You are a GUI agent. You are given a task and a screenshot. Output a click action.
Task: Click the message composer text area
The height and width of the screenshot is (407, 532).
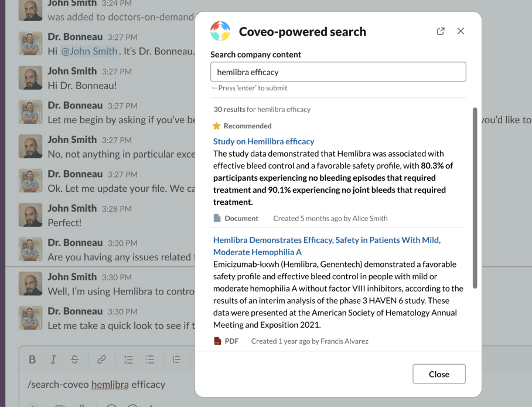(105, 385)
